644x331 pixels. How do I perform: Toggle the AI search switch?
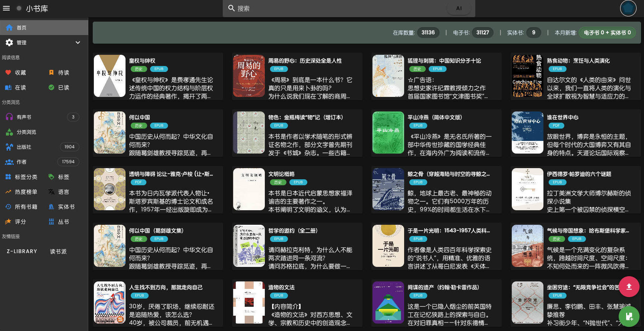click(459, 8)
